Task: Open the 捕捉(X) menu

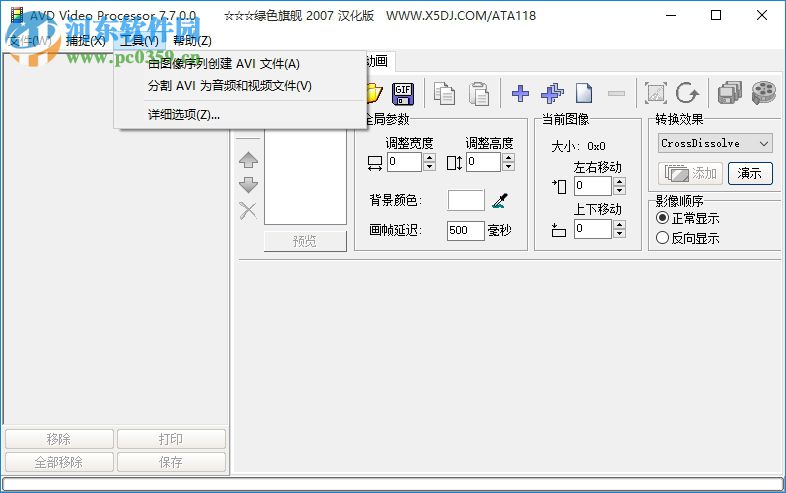Action: (x=86, y=41)
